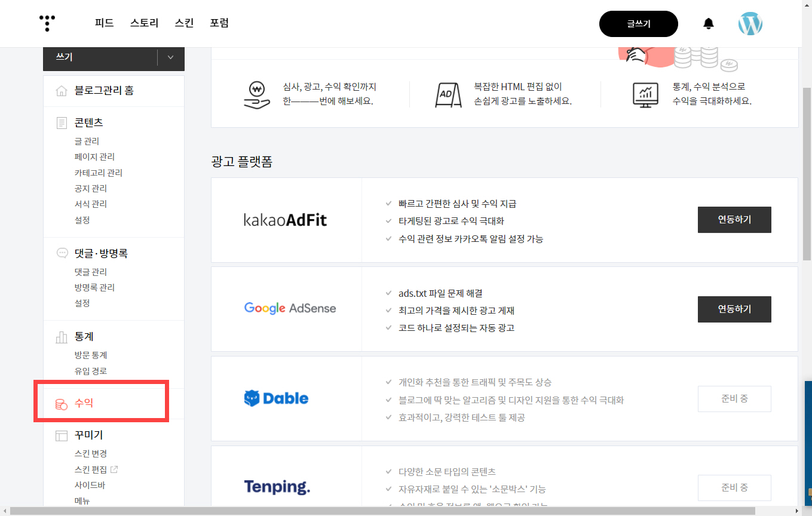Image resolution: width=812 pixels, height=516 pixels.
Task: Open the 피드 menu
Action: (104, 23)
